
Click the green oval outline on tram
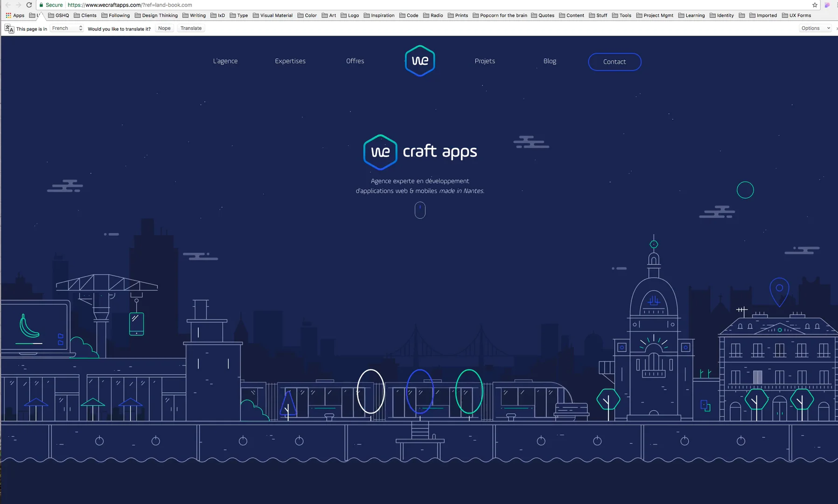pos(469,391)
